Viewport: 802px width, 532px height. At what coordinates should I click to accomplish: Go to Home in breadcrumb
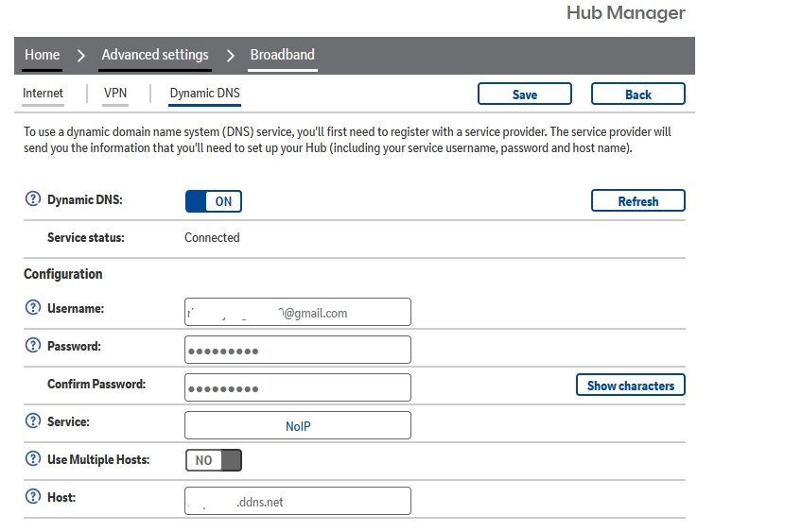click(43, 55)
